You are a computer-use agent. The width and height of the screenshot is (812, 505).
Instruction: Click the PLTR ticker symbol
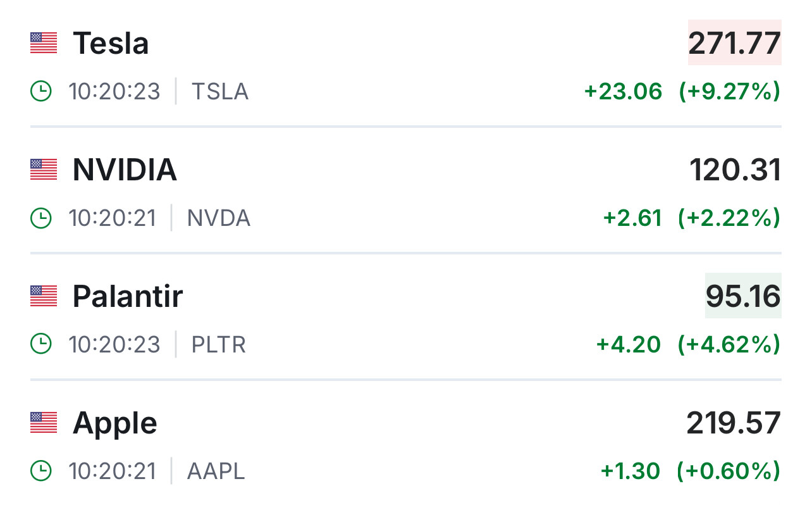[218, 345]
